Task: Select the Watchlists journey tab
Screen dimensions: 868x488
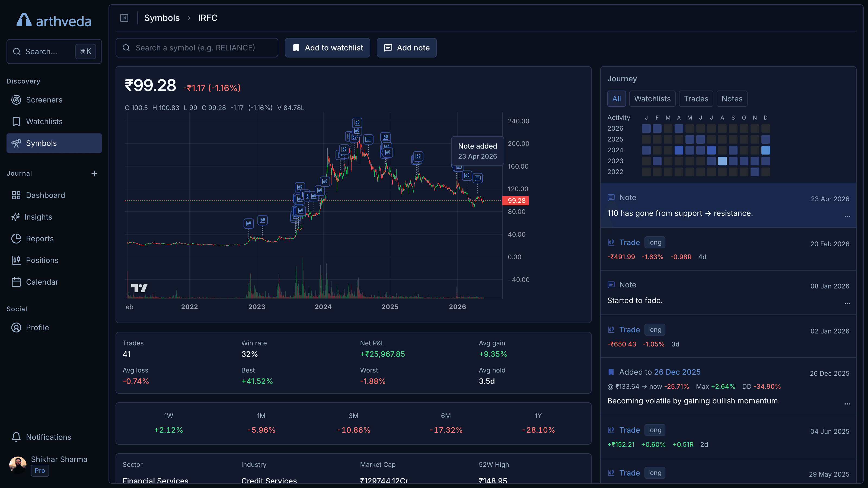Action: pos(652,99)
